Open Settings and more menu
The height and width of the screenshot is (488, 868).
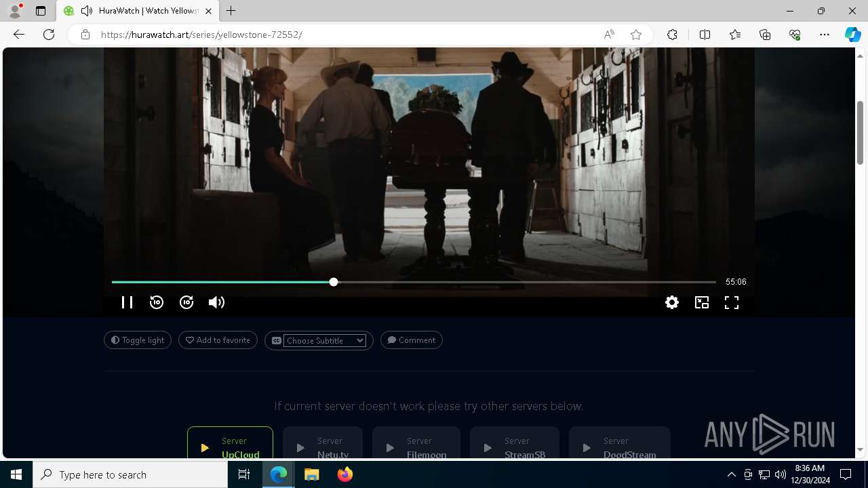click(x=825, y=35)
